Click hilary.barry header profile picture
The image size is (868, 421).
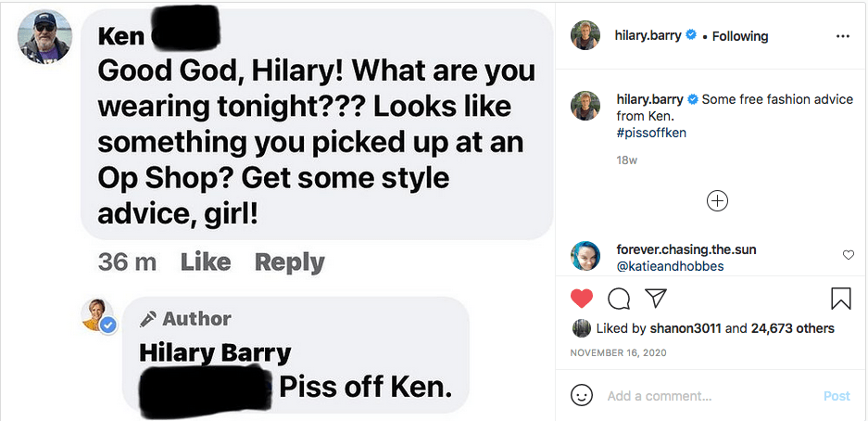point(585,36)
